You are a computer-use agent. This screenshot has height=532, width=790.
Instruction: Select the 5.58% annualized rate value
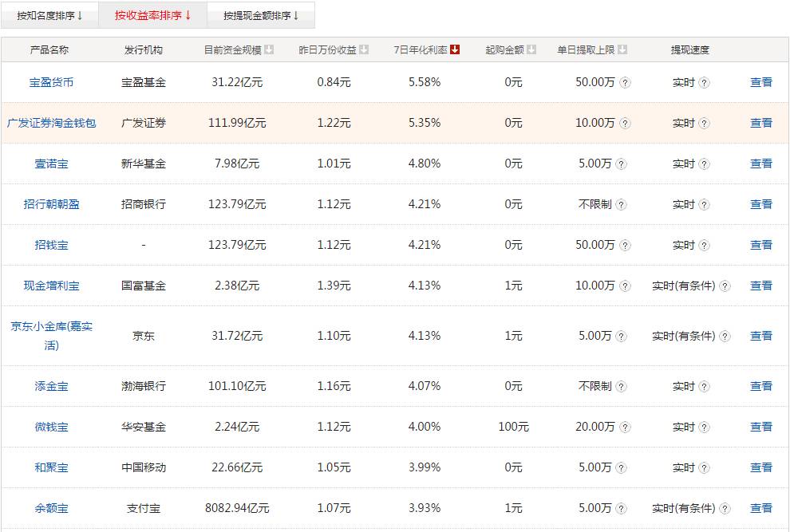[425, 82]
